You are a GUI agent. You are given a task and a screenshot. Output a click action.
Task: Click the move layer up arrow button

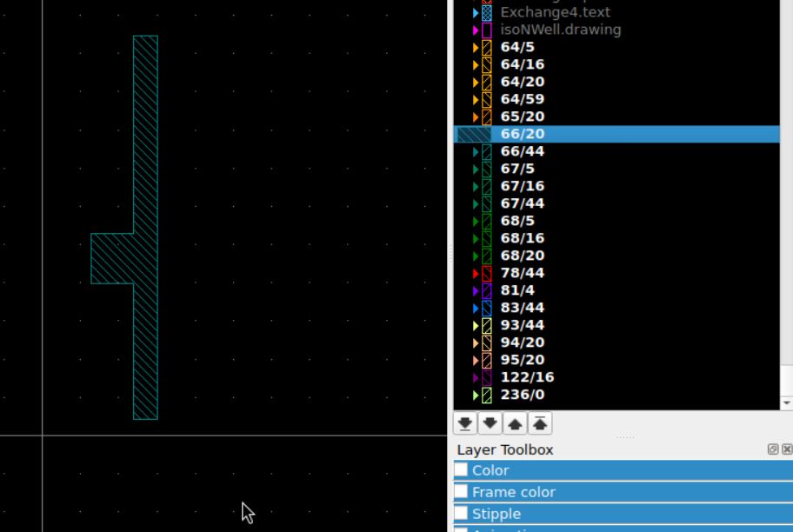pos(515,423)
